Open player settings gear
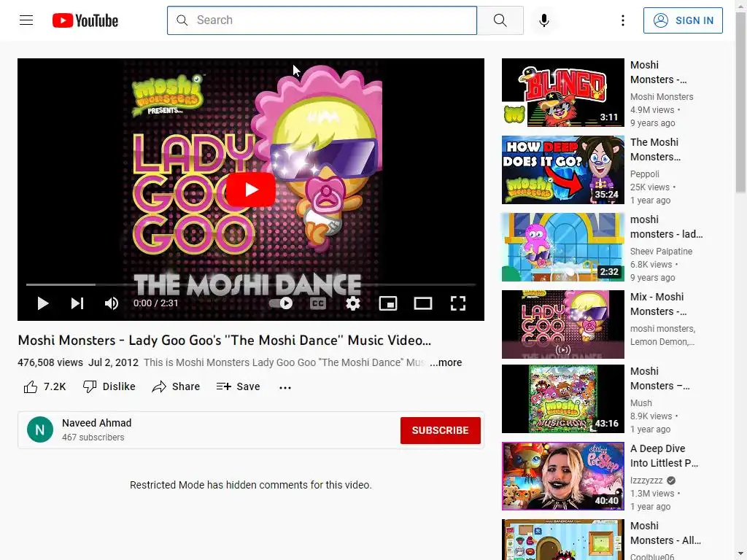747x560 pixels. pos(352,303)
